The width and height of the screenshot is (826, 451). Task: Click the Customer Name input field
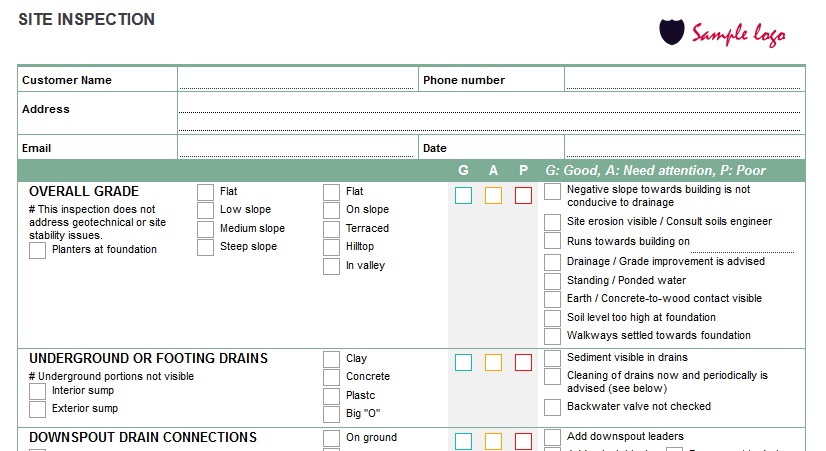point(296,80)
